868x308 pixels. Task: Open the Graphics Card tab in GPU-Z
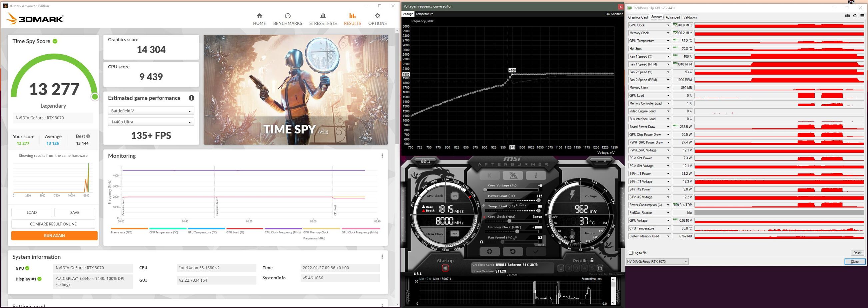(x=638, y=17)
